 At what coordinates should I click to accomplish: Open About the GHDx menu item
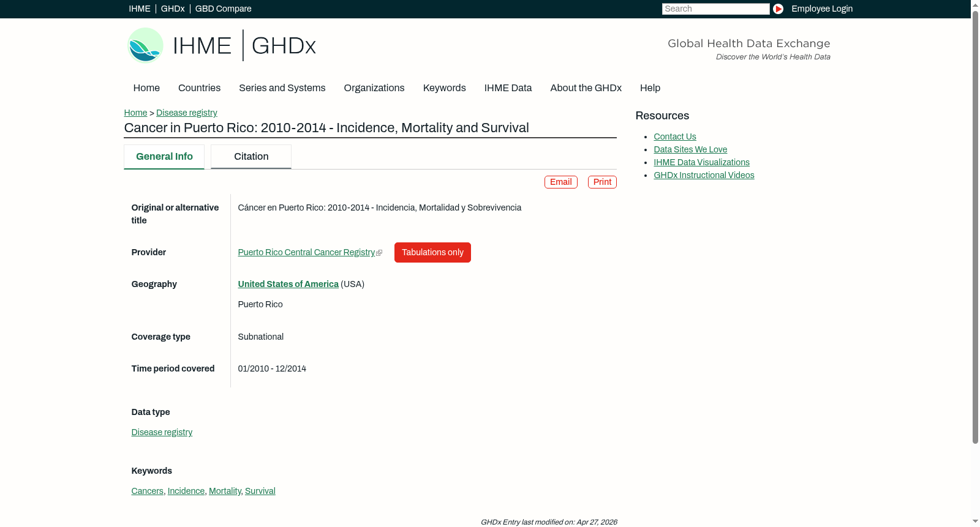click(x=586, y=88)
